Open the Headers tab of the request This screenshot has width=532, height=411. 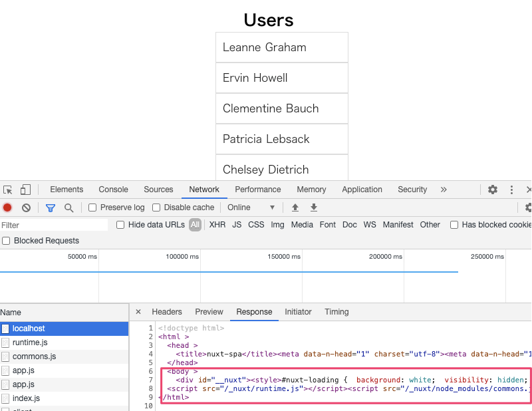point(167,312)
